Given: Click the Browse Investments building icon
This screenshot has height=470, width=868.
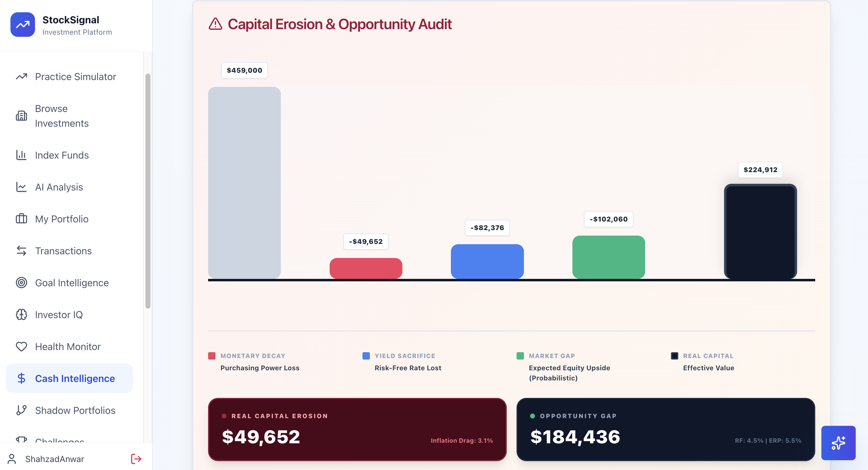Looking at the screenshot, I should click(x=21, y=116).
